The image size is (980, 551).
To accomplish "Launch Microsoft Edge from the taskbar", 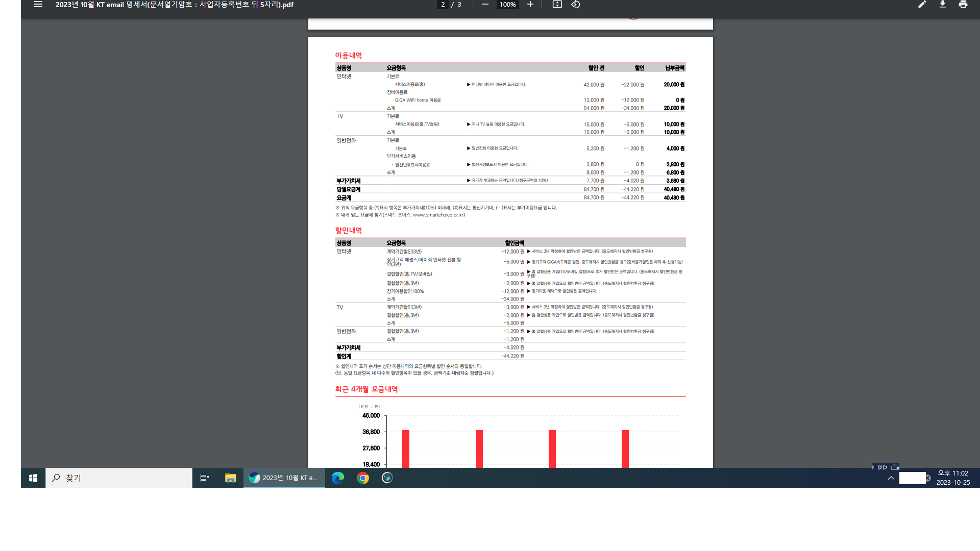I will click(x=337, y=478).
